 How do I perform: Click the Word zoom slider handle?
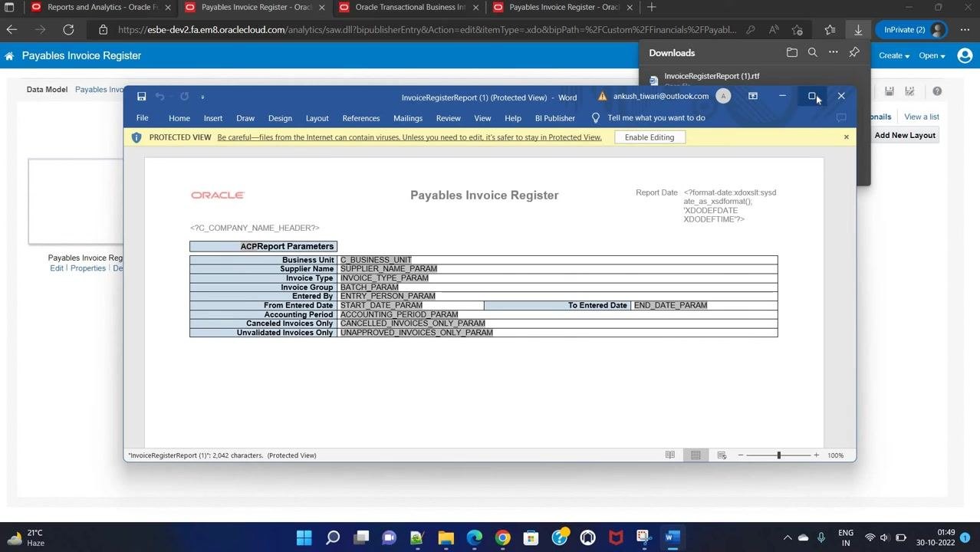pyautogui.click(x=778, y=455)
